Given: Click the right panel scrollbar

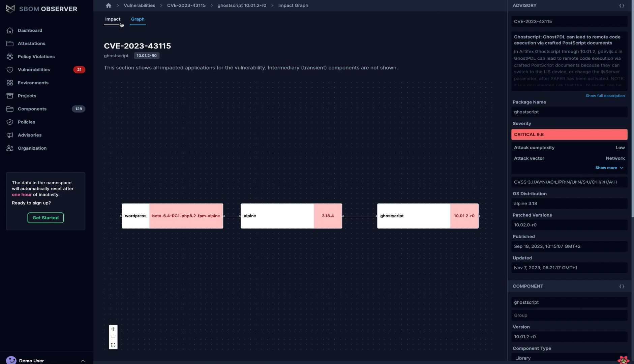Looking at the screenshot, I should [632, 108].
